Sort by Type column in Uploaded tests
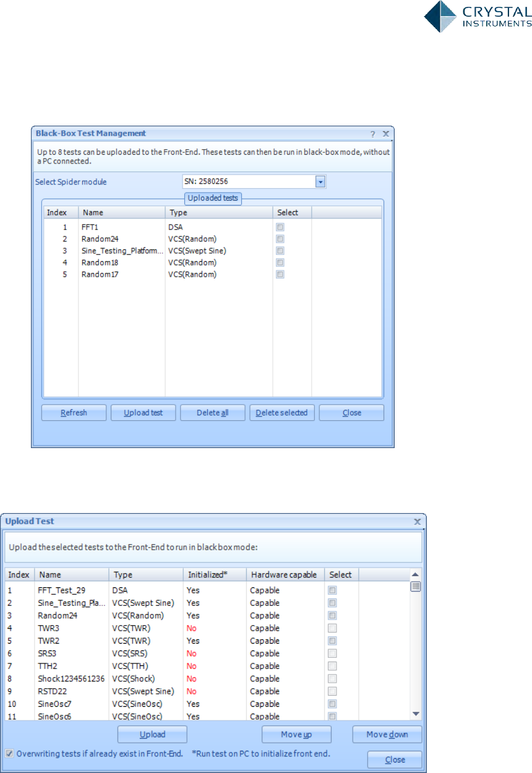The height and width of the screenshot is (773, 532). click(x=219, y=212)
